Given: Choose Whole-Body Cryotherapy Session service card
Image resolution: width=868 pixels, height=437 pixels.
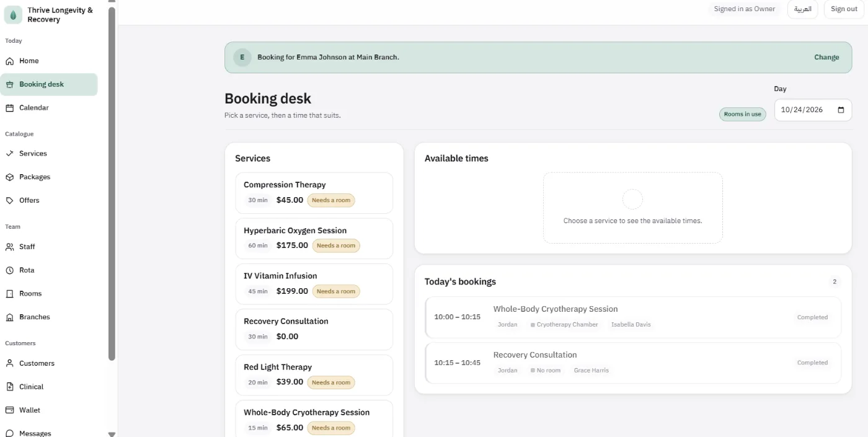Looking at the screenshot, I should (x=314, y=419).
